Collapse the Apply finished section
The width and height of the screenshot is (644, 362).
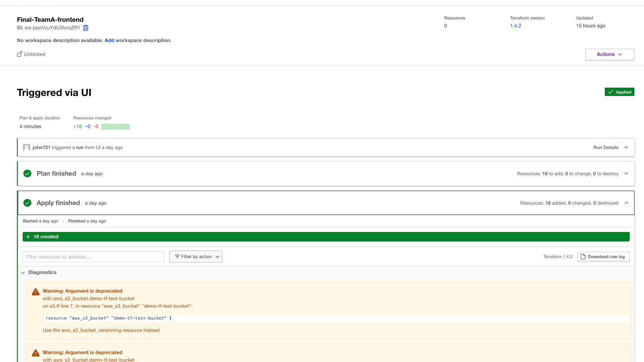tap(627, 203)
